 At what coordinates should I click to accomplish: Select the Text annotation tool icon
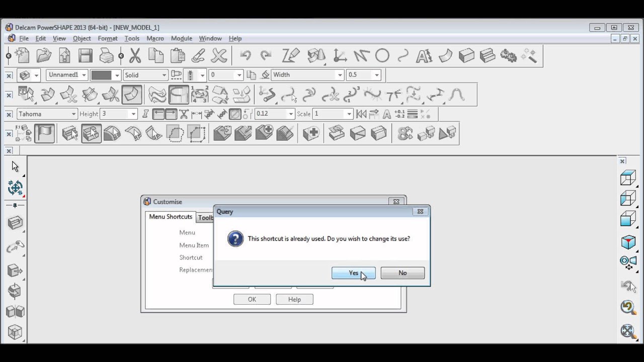(424, 55)
